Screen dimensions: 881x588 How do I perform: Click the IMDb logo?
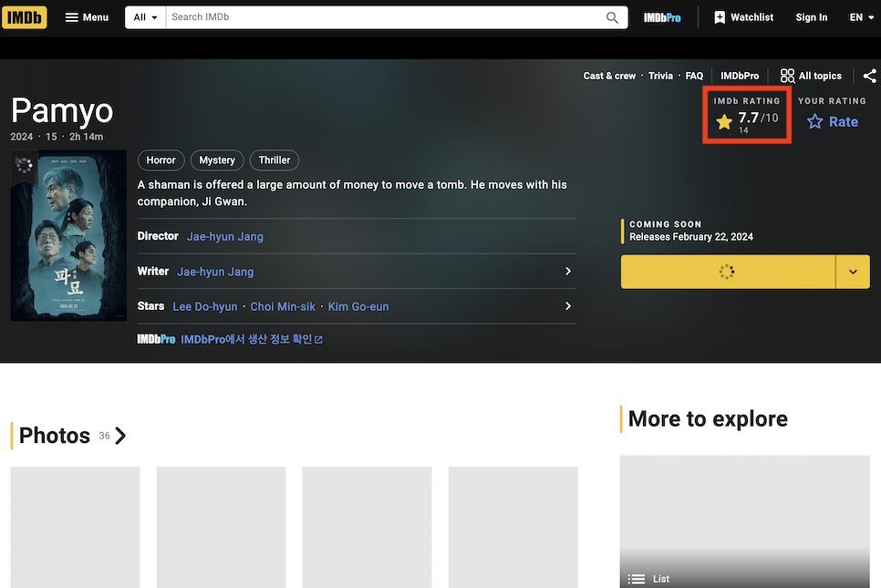pos(24,17)
